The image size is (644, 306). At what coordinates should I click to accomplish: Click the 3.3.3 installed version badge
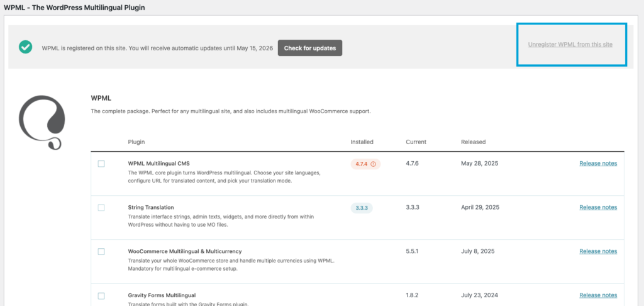(362, 208)
